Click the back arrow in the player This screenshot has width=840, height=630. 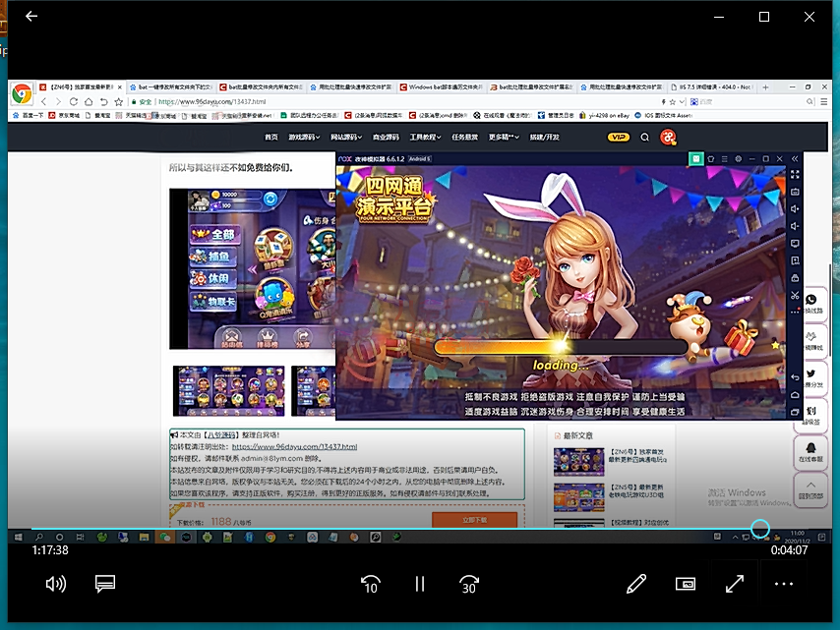[x=31, y=17]
